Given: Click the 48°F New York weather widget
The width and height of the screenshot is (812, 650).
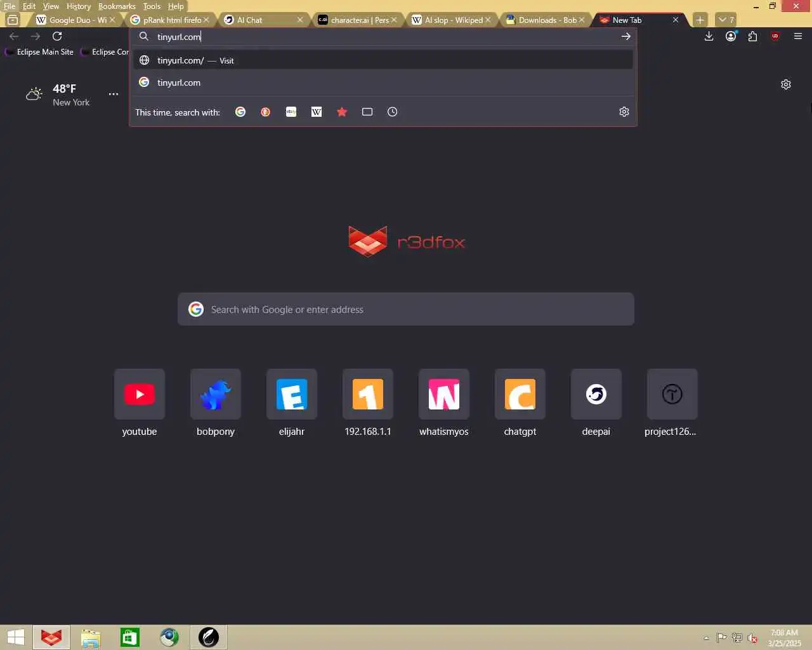Looking at the screenshot, I should pos(58,95).
